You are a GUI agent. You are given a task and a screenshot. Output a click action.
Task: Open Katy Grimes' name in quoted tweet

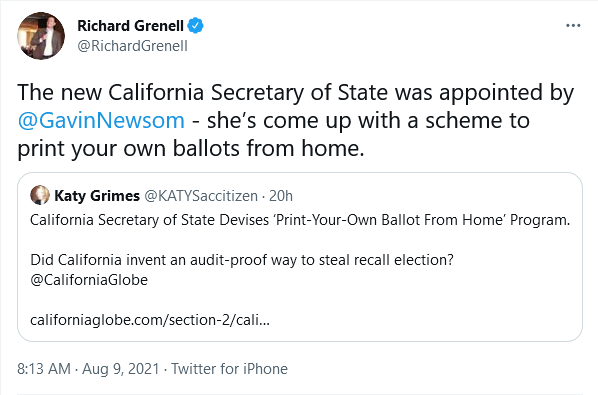[97, 196]
